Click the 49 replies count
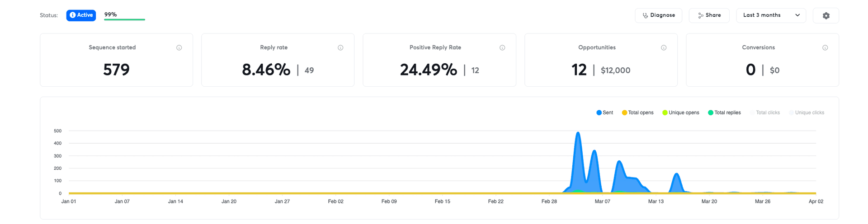Screen dimensions: 868x224 pos(309,70)
